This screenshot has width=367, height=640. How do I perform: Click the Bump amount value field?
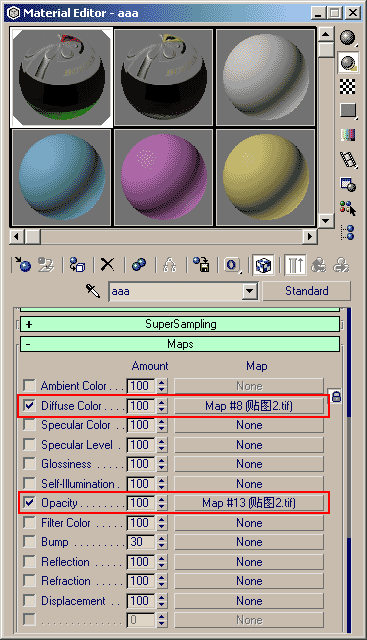[141, 542]
